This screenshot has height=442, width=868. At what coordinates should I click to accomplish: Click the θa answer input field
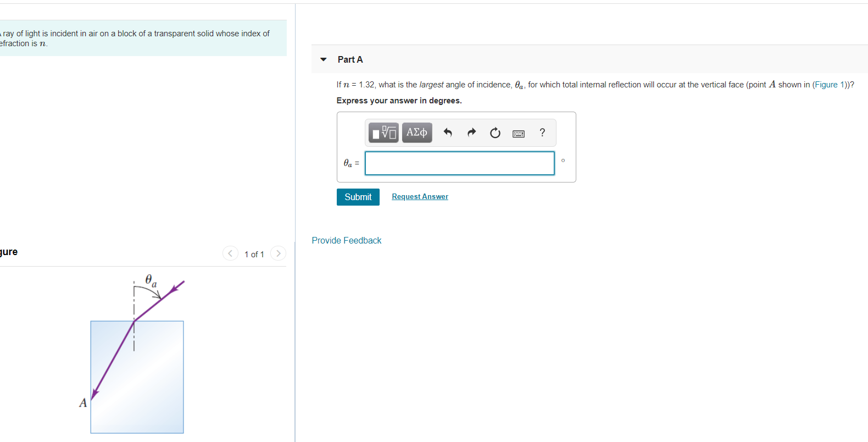point(460,163)
